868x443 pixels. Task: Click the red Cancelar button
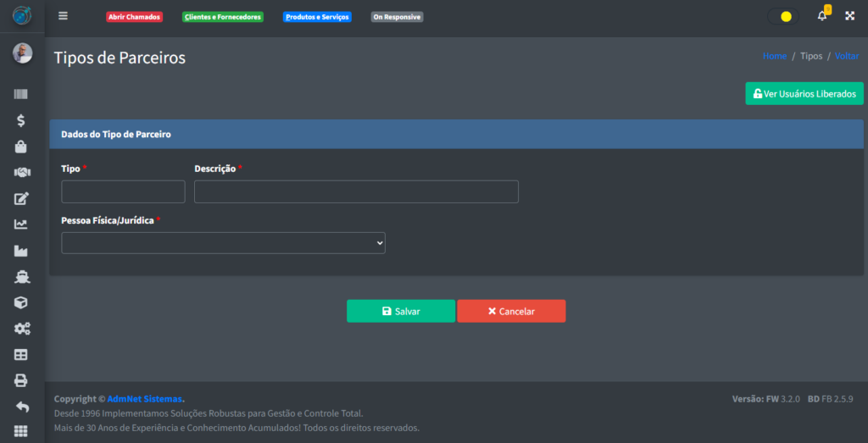click(x=511, y=311)
